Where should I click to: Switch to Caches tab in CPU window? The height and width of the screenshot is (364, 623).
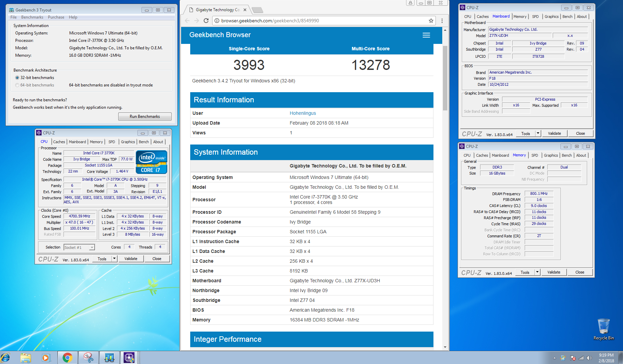pos(59,142)
